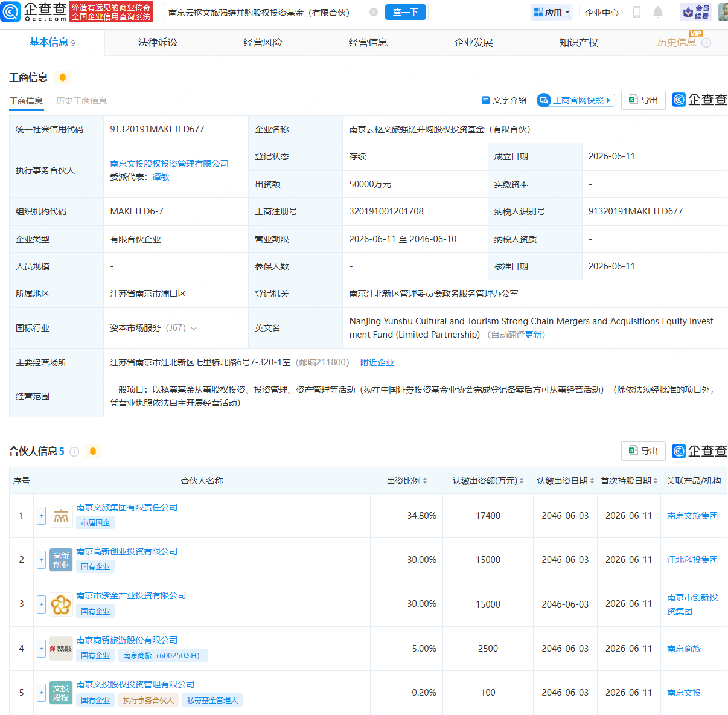Toggle the alert bell next to 合伙人信息
The width and height of the screenshot is (728, 715).
pos(92,451)
